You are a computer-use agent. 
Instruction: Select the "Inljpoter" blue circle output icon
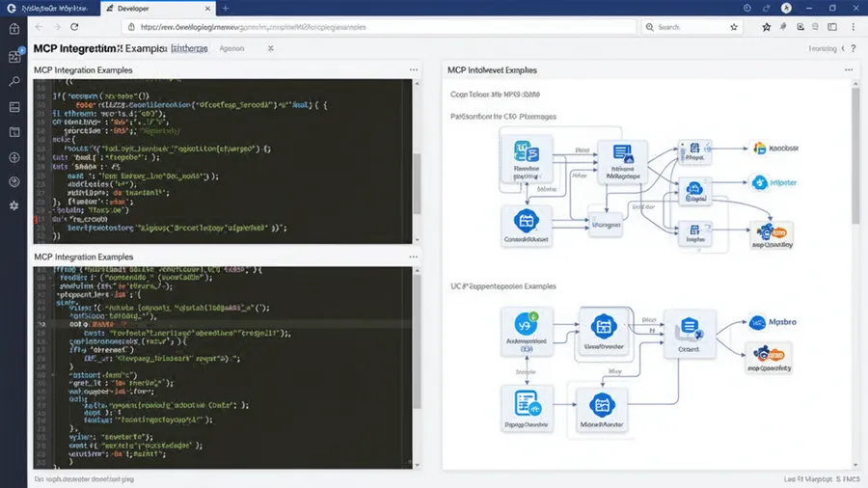pos(760,182)
